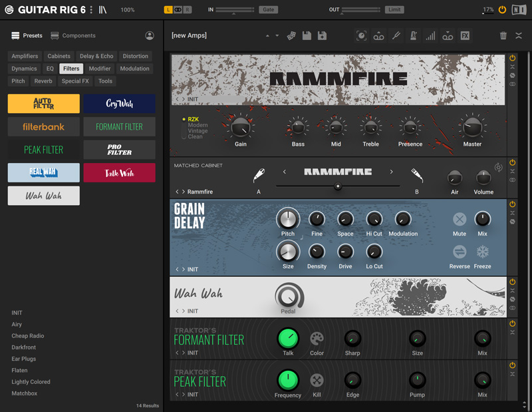The height and width of the screenshot is (412, 532).
Task: Select the Modulation category tag
Action: pyautogui.click(x=134, y=69)
